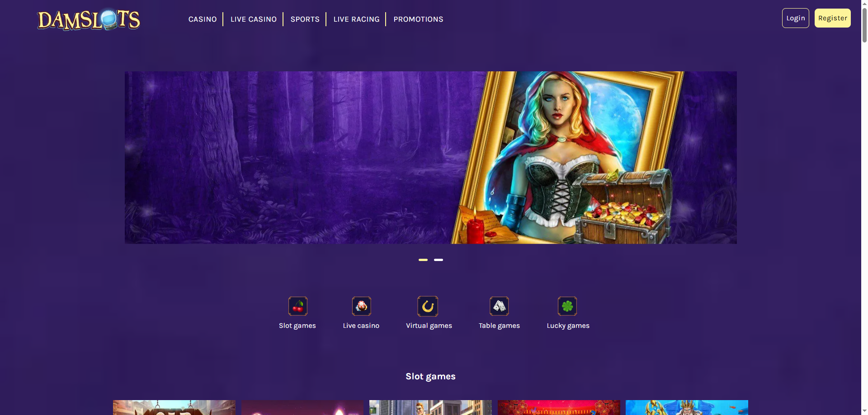Select the Virtual games horseshoe icon

pos(428,306)
